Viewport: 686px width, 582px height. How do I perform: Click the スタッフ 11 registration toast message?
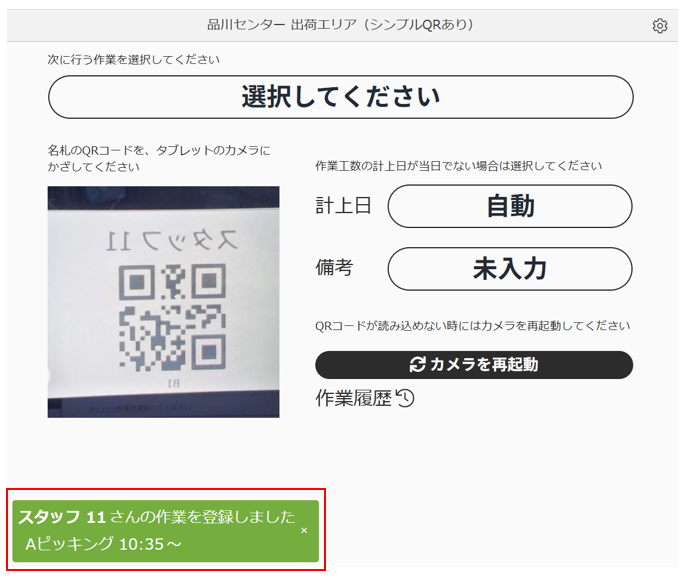pos(165,531)
